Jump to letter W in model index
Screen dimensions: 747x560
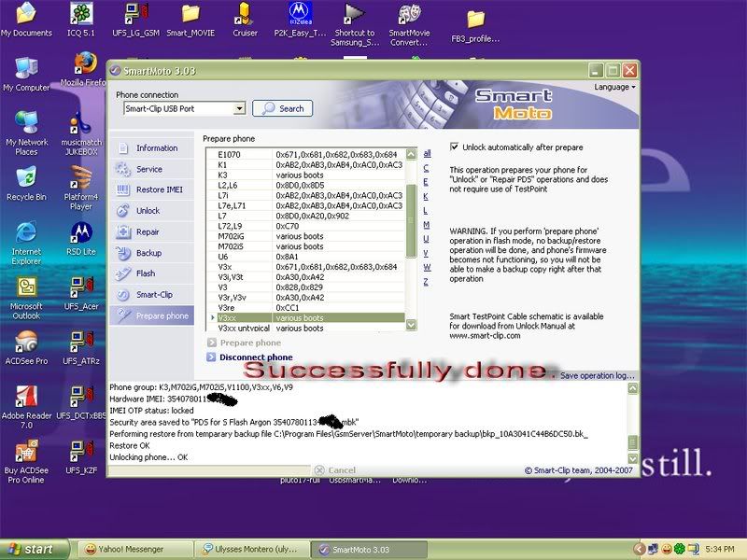[x=427, y=267]
